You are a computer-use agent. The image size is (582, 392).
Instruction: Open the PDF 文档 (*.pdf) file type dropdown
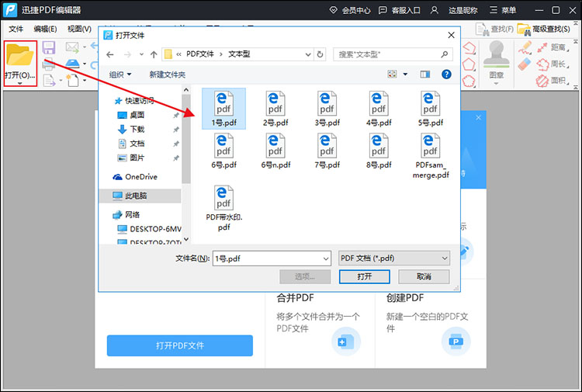pos(393,258)
